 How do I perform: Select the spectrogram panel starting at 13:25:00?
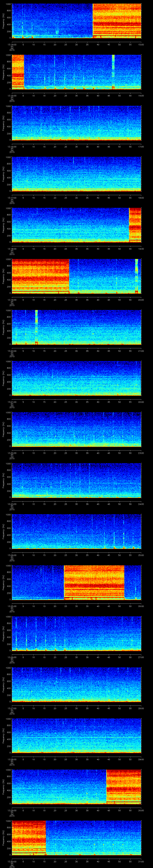pyautogui.click(x=76, y=583)
